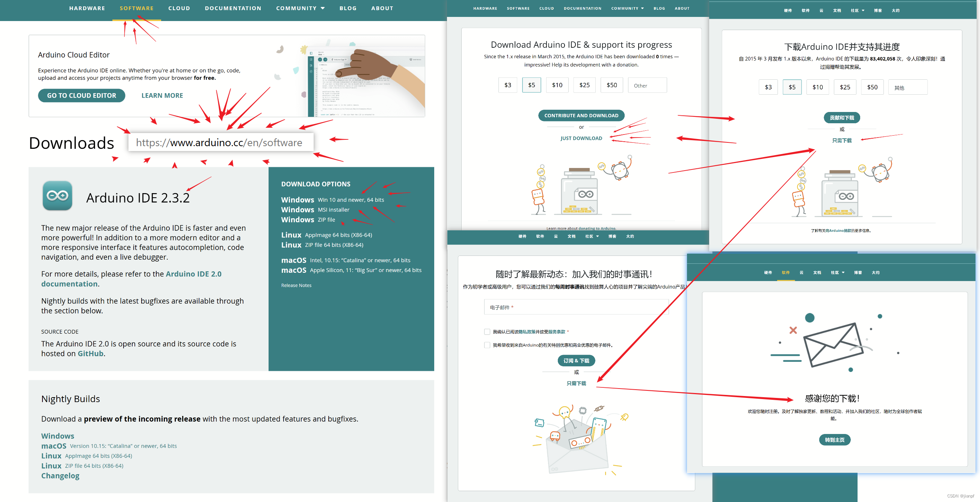Click the 贡献和下载 button
Viewport: 980px width, 502px height.
click(842, 118)
